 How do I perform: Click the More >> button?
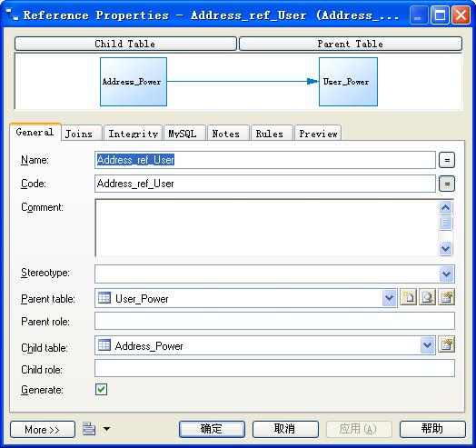tap(43, 430)
